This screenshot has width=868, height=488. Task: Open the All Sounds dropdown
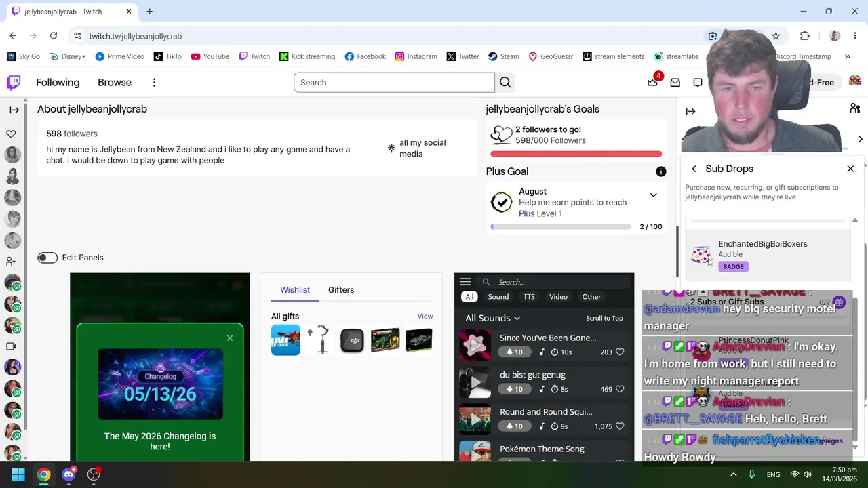tap(493, 318)
